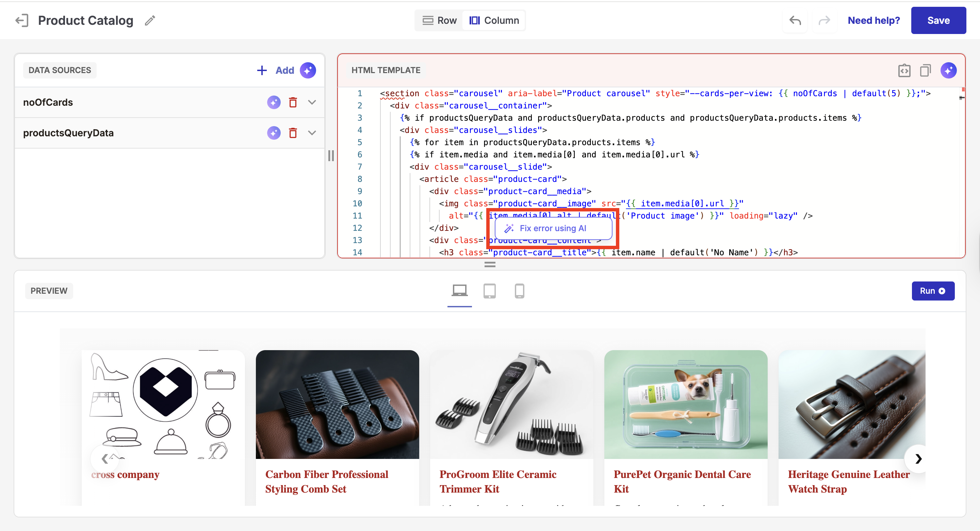
Task: Expand the productsQueryData data source
Action: [312, 133]
